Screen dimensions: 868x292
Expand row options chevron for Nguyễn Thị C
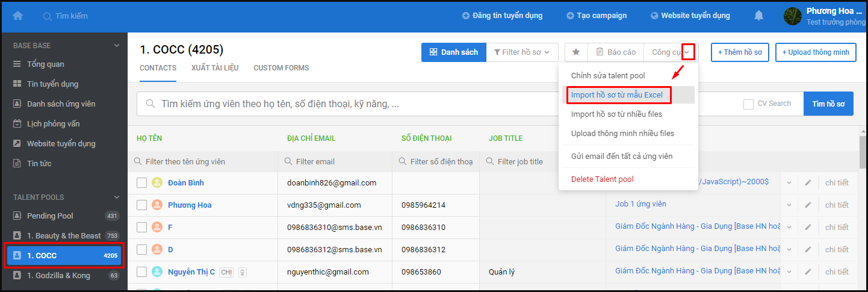(x=789, y=272)
